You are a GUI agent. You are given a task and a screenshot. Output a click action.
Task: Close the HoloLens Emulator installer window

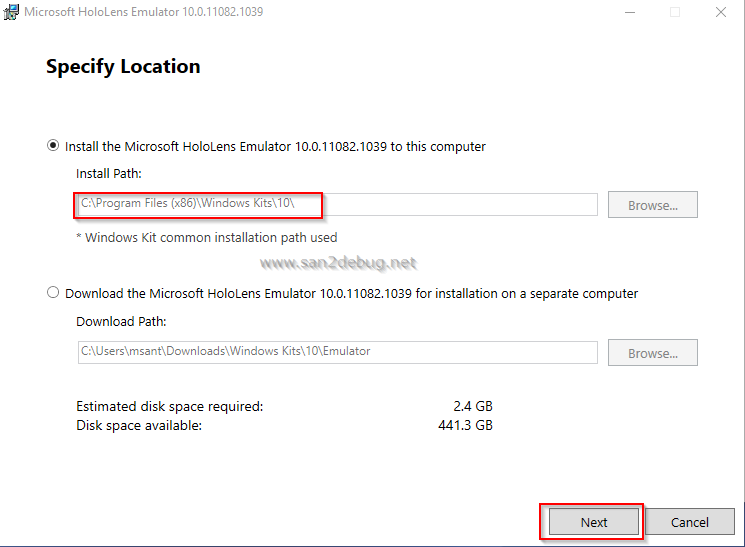[x=721, y=12]
